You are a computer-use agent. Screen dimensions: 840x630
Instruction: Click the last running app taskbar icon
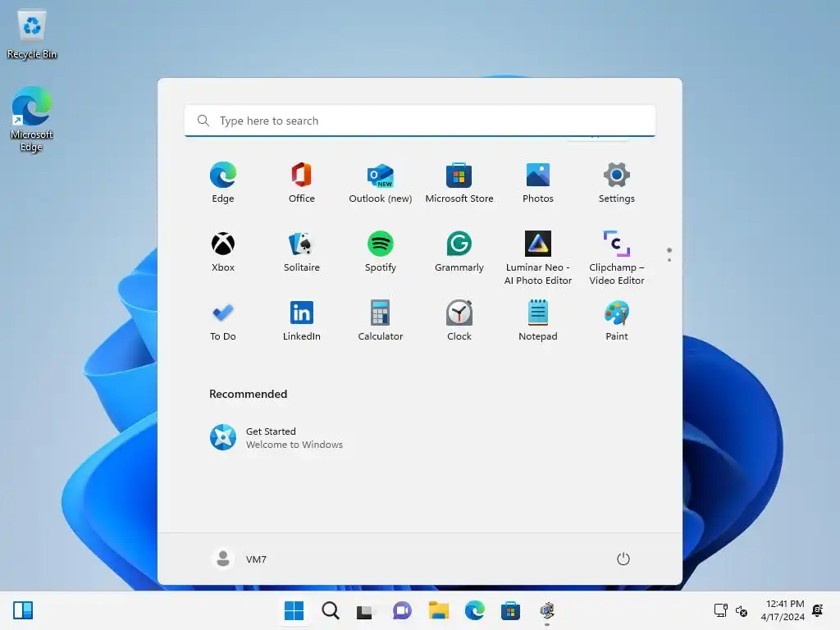(x=547, y=610)
